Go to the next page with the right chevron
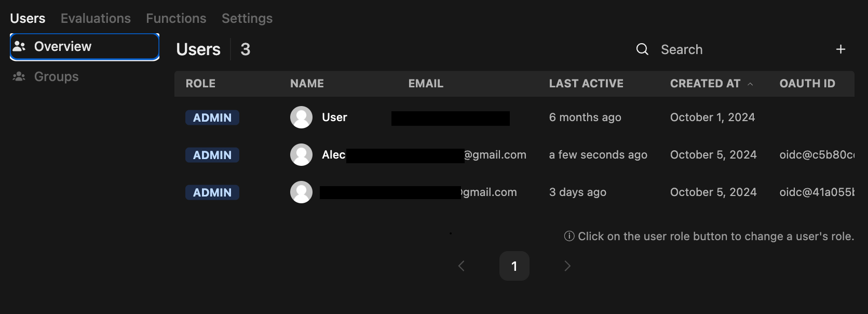This screenshot has height=314, width=868. click(567, 266)
